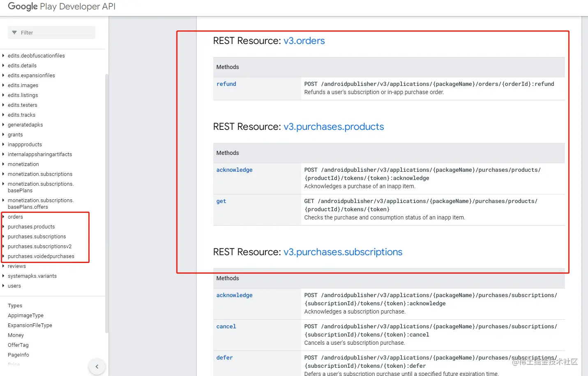Open the ExpansionFileType type link
The width and height of the screenshot is (588, 376).
[30, 325]
